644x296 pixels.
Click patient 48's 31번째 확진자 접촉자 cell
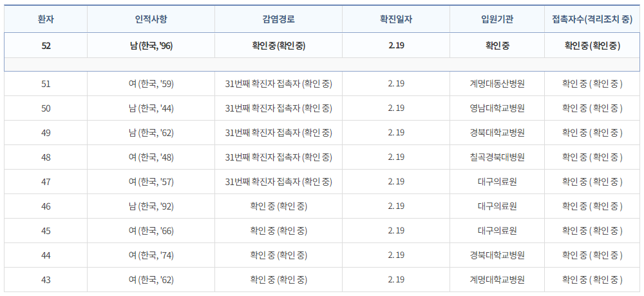[x=278, y=157]
